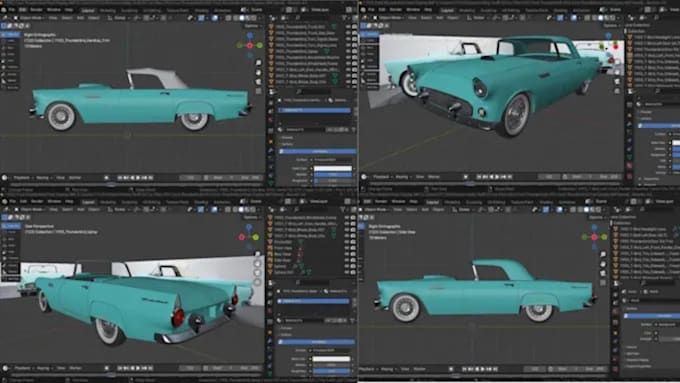Select the Annotate tool in bottom-left Blender window
This screenshot has height=383, width=680.
(11, 265)
